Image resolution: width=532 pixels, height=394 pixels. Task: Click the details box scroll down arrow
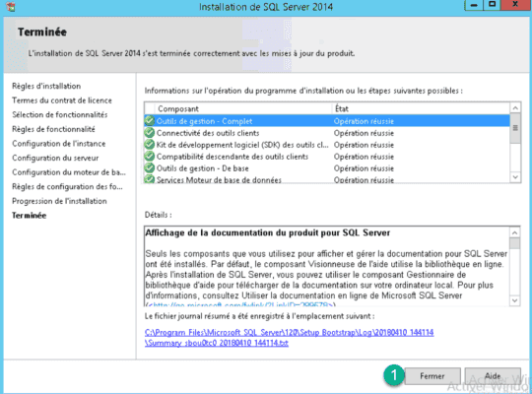[x=514, y=300]
